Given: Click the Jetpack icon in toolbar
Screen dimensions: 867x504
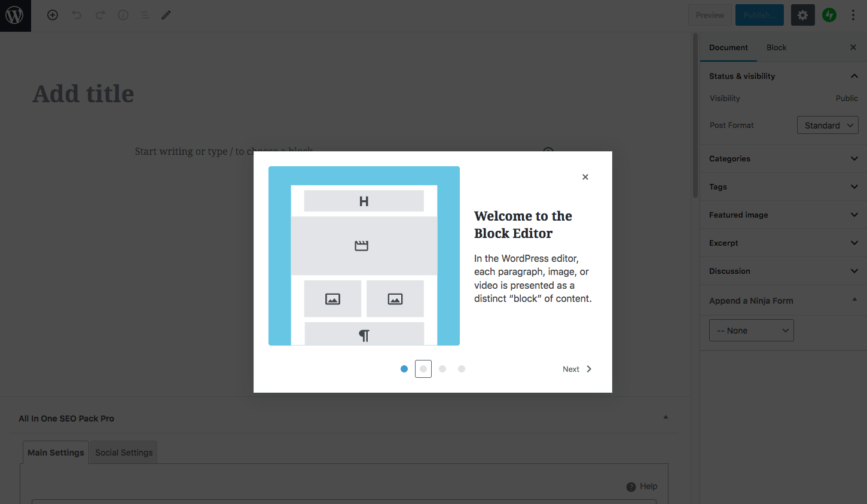Looking at the screenshot, I should [829, 15].
